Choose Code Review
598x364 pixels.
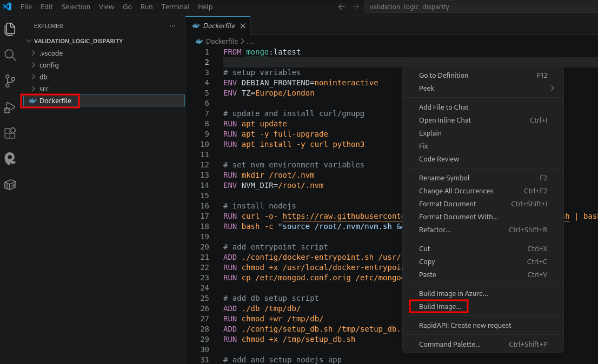click(x=483, y=159)
